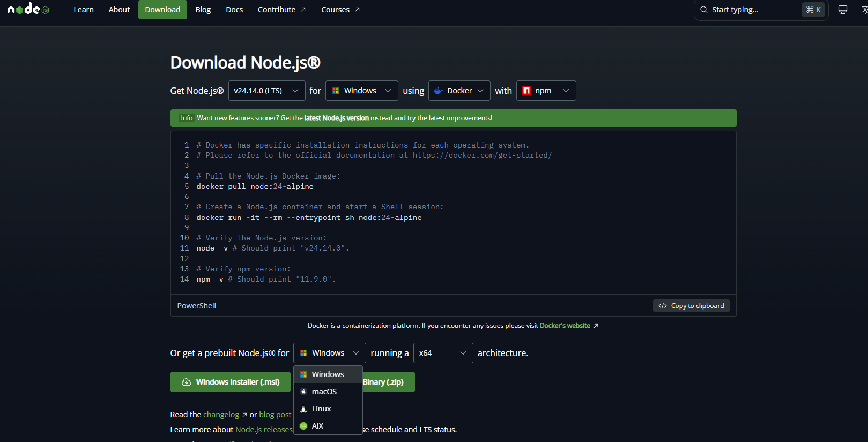
Task: Click the cloud download icon on the installer button
Action: click(x=187, y=382)
